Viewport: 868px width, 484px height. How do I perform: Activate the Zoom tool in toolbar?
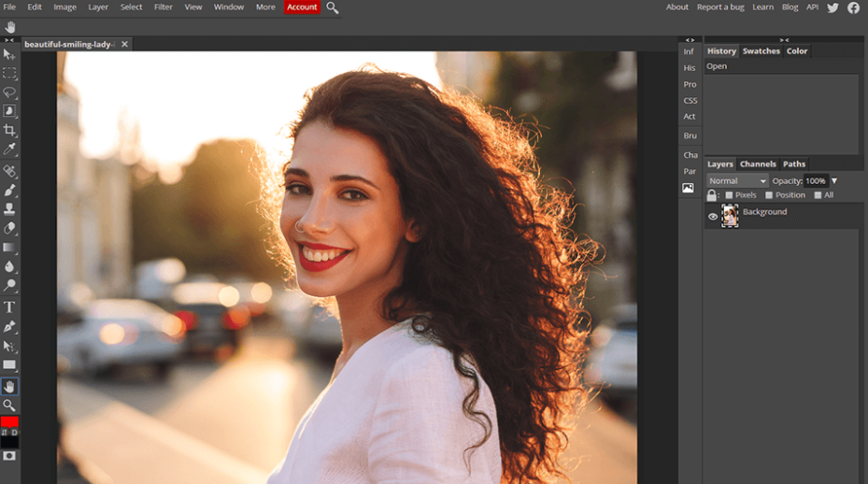[9, 405]
